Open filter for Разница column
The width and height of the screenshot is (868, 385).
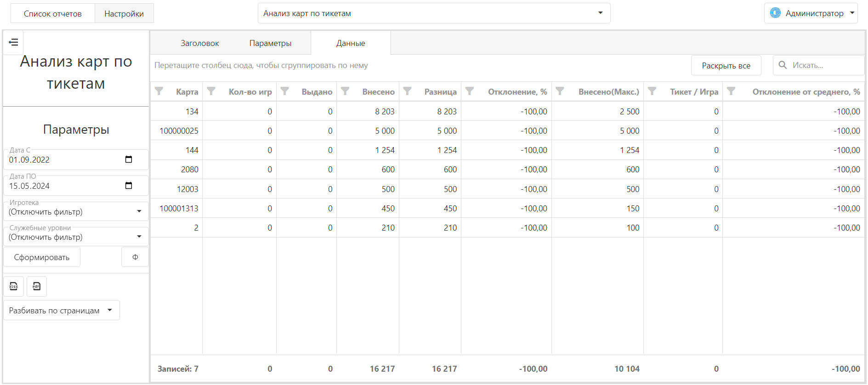[407, 91]
